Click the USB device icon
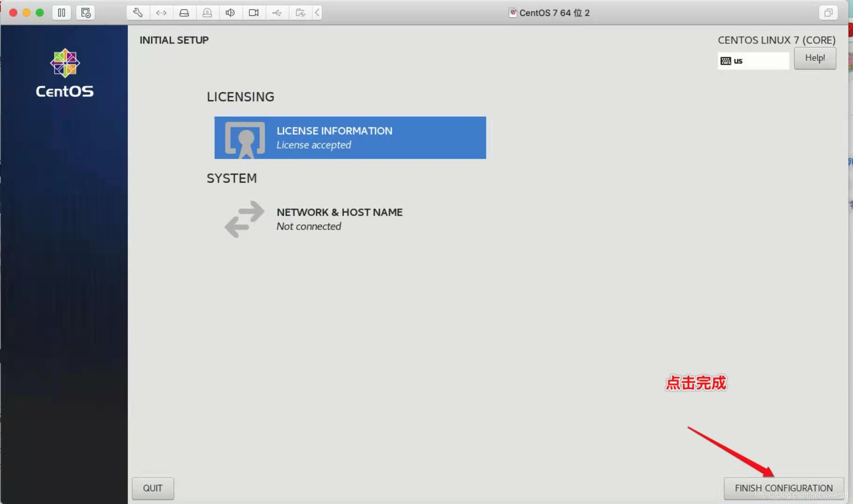The image size is (853, 504). tap(277, 13)
